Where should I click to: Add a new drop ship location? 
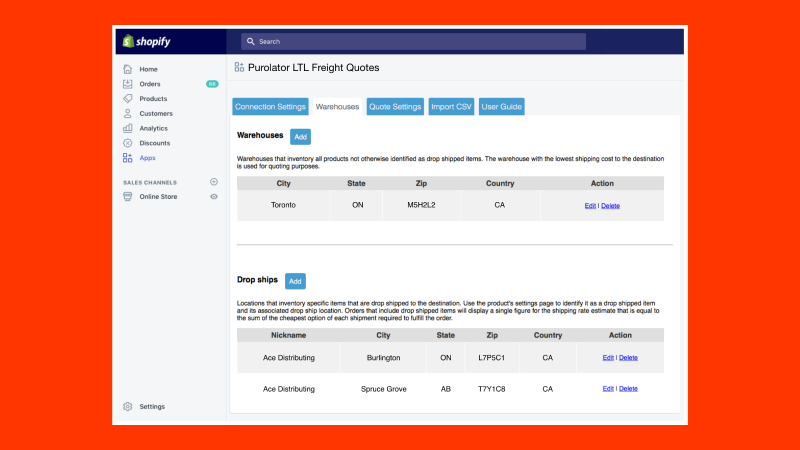[295, 281]
